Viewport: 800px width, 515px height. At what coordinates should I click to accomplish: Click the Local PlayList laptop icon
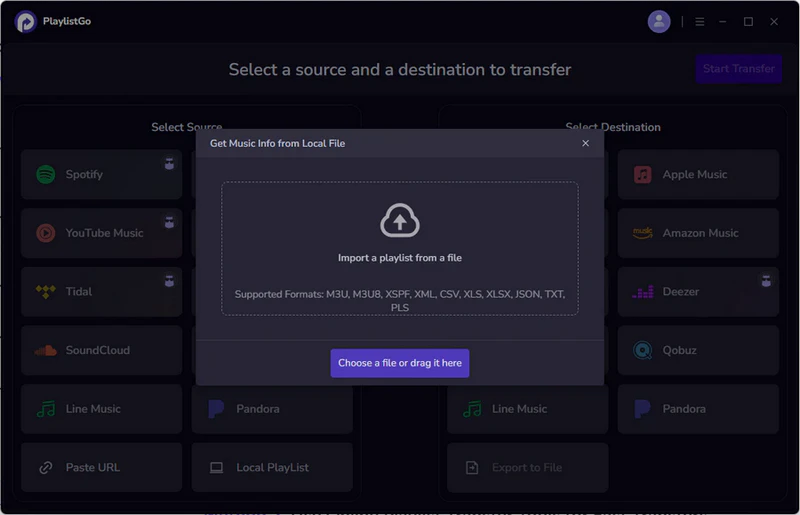216,468
